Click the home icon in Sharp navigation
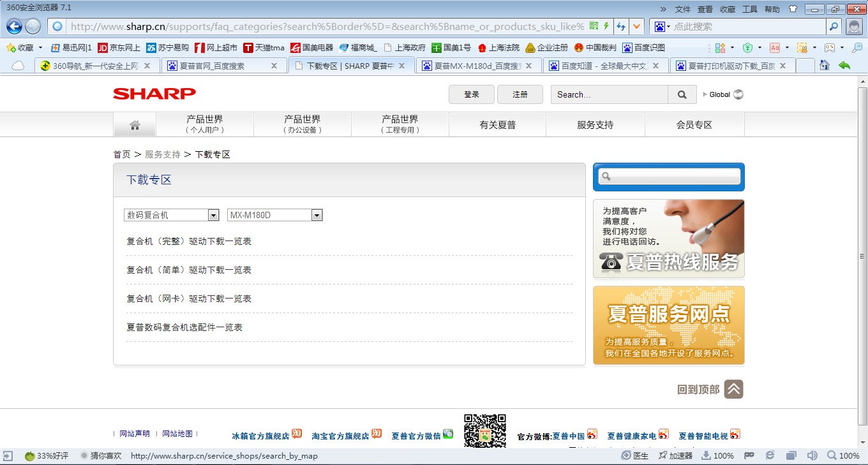This screenshot has height=465, width=868. tap(135, 125)
